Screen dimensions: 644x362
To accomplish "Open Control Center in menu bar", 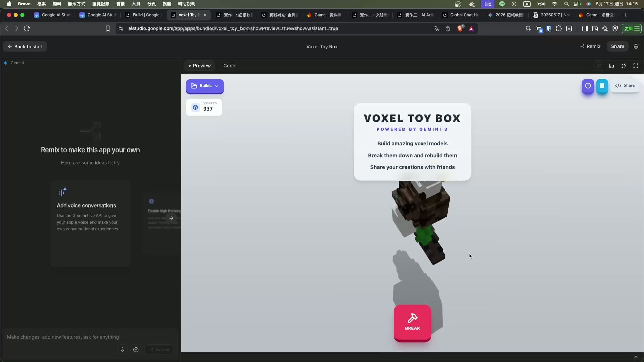I will coord(577,4).
